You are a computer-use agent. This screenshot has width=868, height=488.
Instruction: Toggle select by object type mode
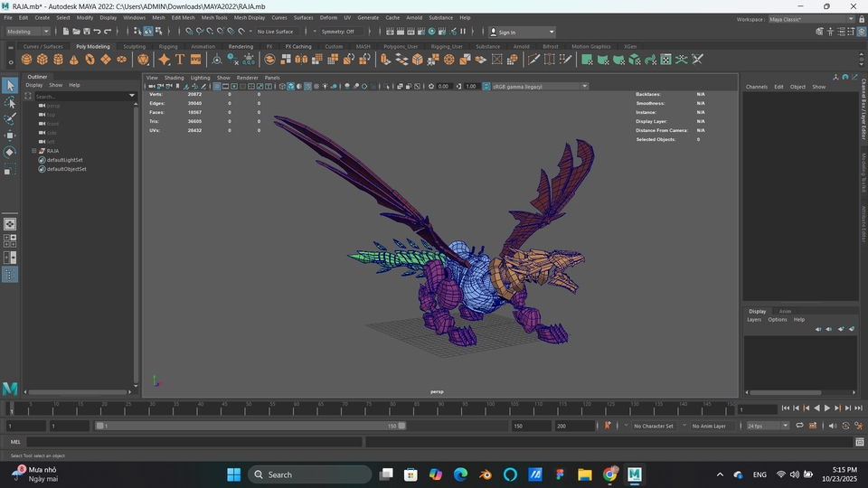tap(148, 32)
